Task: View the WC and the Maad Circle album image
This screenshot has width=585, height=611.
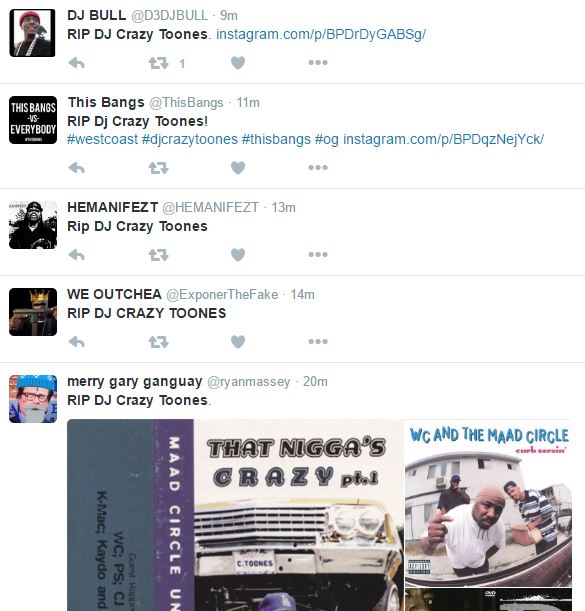Action: (x=488, y=503)
